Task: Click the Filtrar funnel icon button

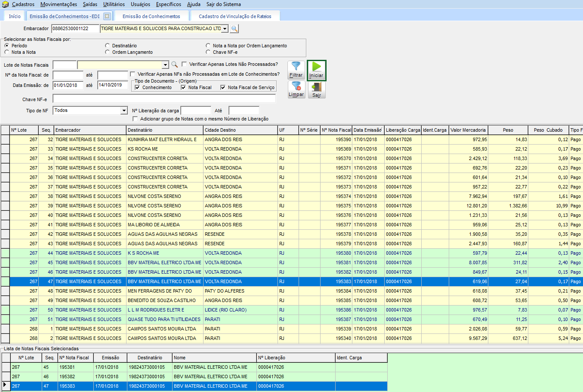Action: [296, 70]
